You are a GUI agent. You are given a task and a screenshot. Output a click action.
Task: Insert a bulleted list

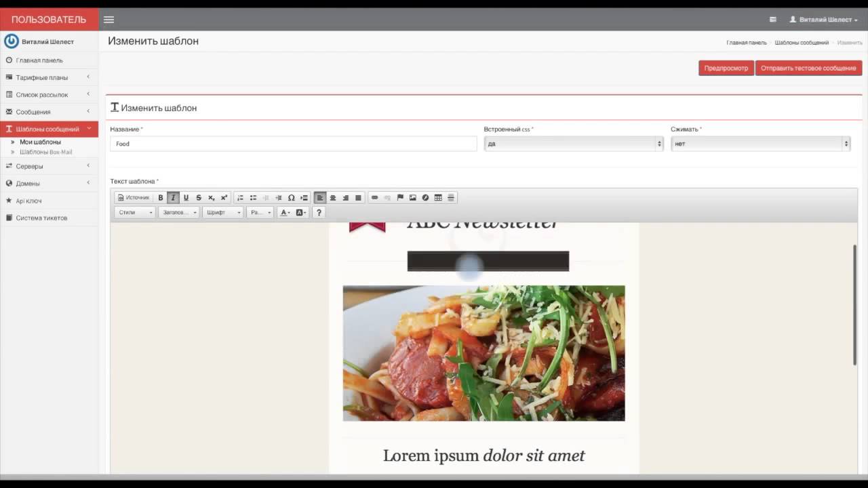pos(253,198)
